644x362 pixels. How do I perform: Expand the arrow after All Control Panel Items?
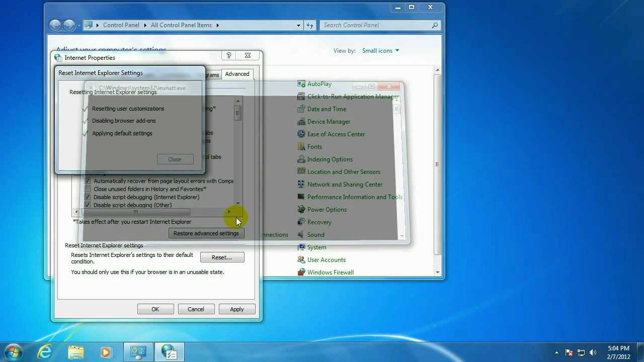click(x=218, y=25)
